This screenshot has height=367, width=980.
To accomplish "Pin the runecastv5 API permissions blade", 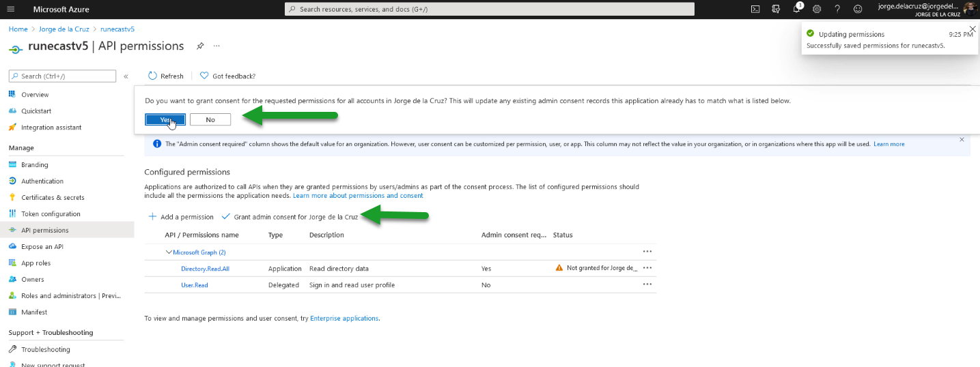I will [200, 46].
